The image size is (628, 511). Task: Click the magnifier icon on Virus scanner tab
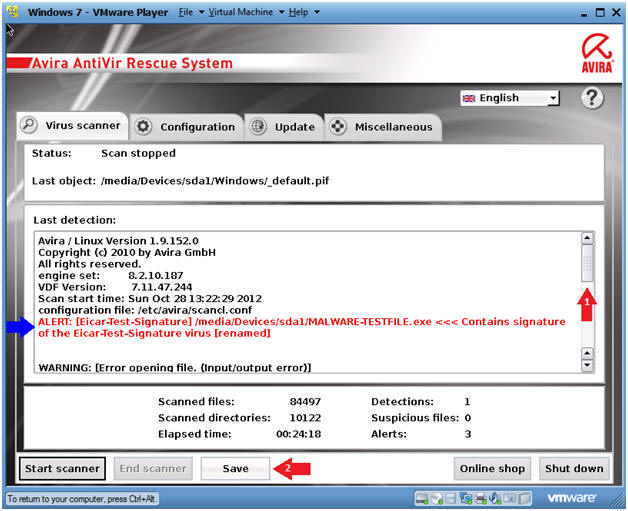[28, 125]
